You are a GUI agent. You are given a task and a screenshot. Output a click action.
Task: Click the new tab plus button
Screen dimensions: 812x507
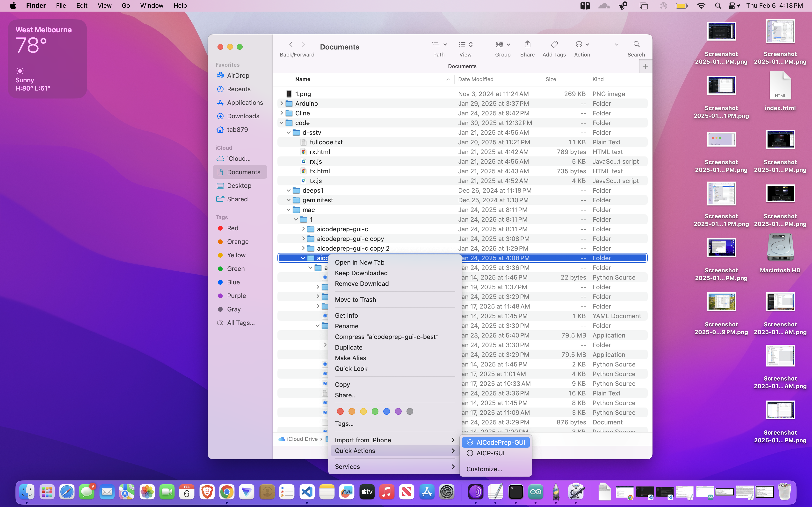tap(645, 66)
